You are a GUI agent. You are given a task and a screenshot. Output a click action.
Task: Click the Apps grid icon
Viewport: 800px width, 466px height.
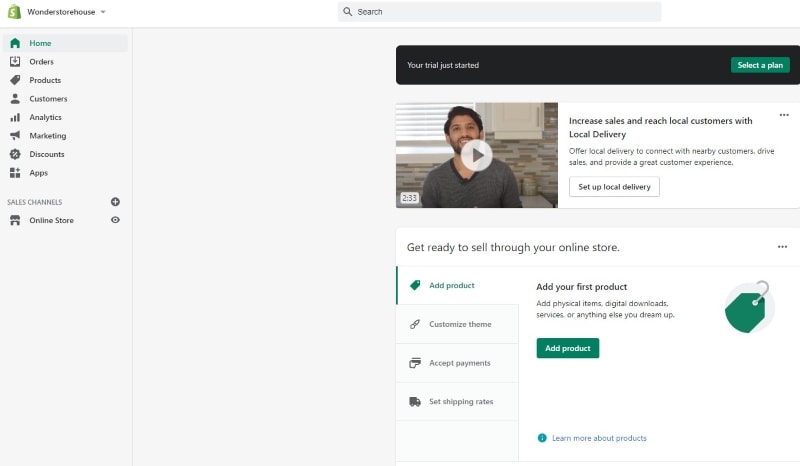(x=15, y=173)
